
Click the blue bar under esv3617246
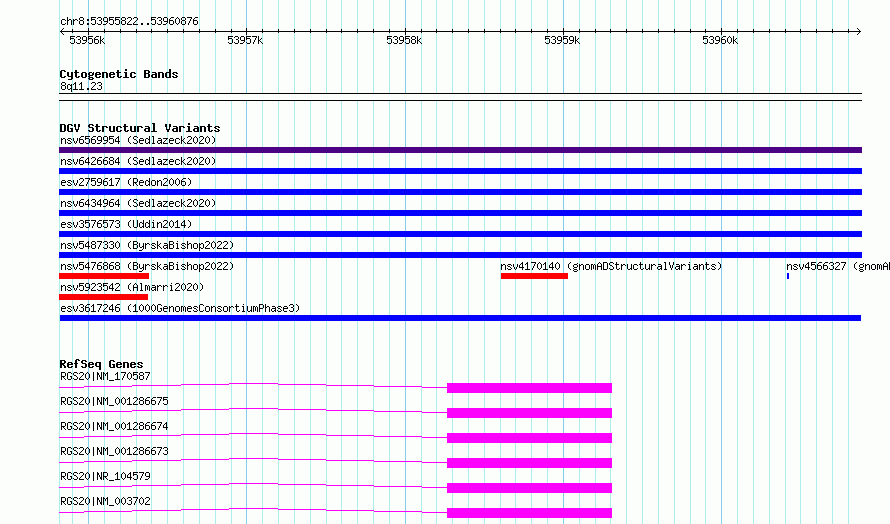tap(460, 318)
